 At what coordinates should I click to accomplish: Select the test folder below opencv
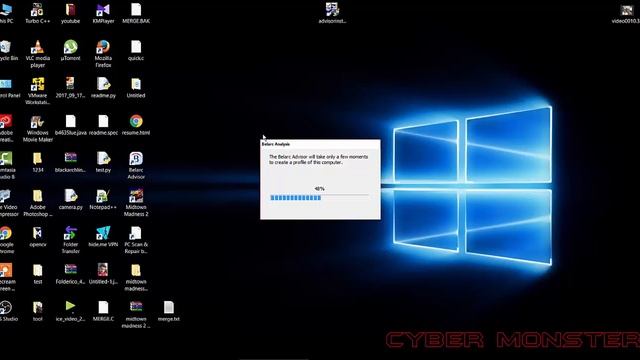pyautogui.click(x=37, y=271)
